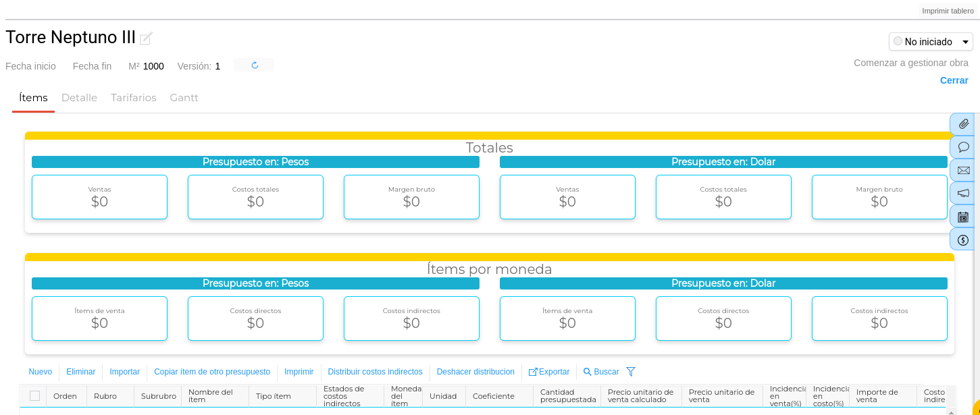The height and width of the screenshot is (415, 980).
Task: Click Nuevo to add an item
Action: coord(41,372)
